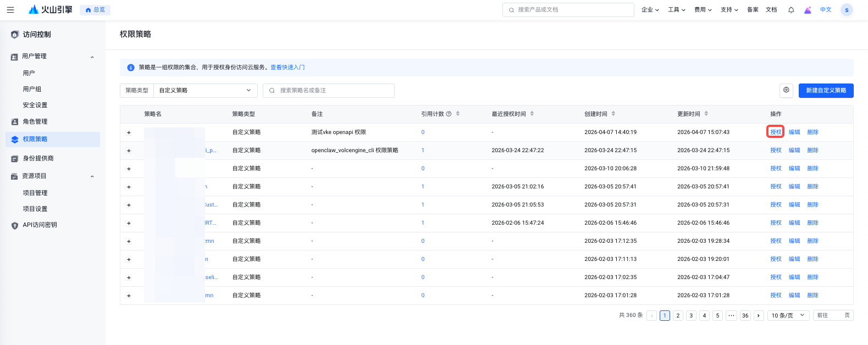Sort table by 创建时间

(613, 114)
